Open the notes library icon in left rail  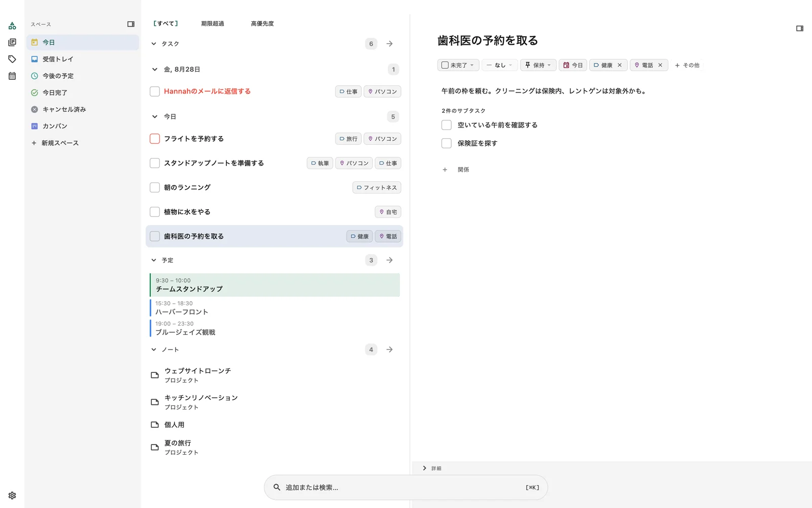coord(12,42)
